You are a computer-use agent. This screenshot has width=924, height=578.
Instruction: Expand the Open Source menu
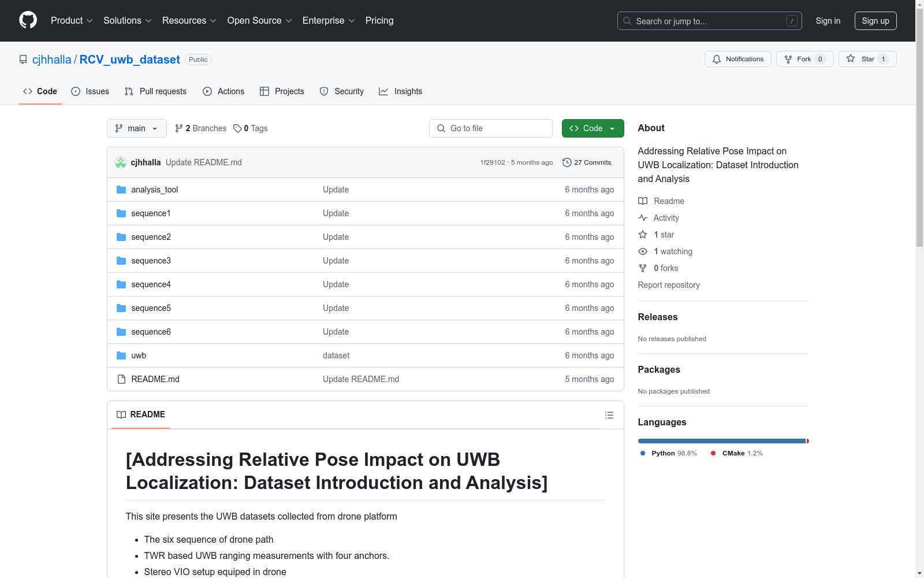click(x=259, y=20)
